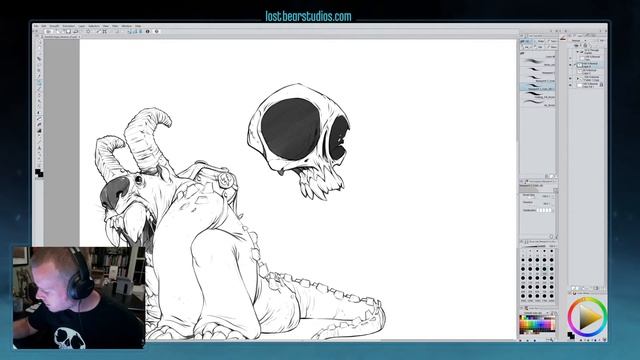Click the Save icon in command bar
The height and width of the screenshot is (360, 640).
[x=69, y=31]
